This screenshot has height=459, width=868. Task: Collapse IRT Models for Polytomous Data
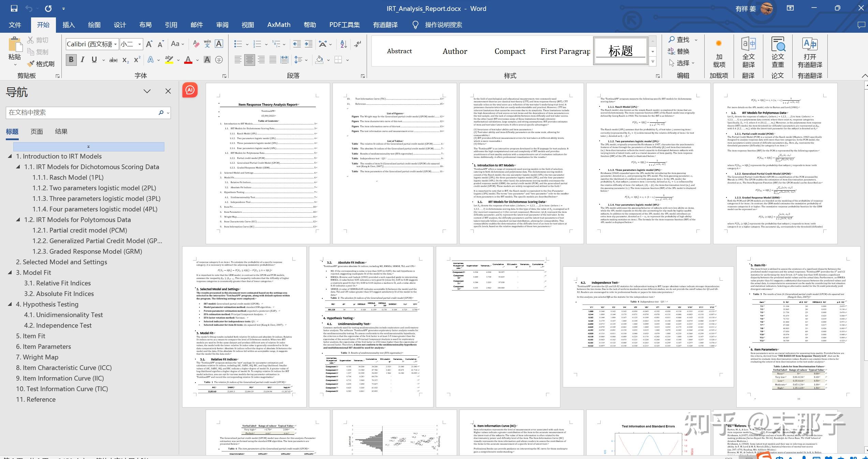coord(18,220)
